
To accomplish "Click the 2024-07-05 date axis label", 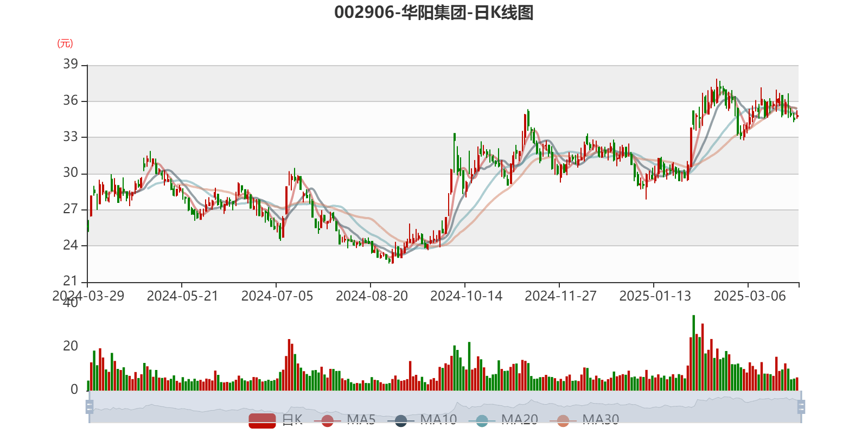I will (x=277, y=296).
